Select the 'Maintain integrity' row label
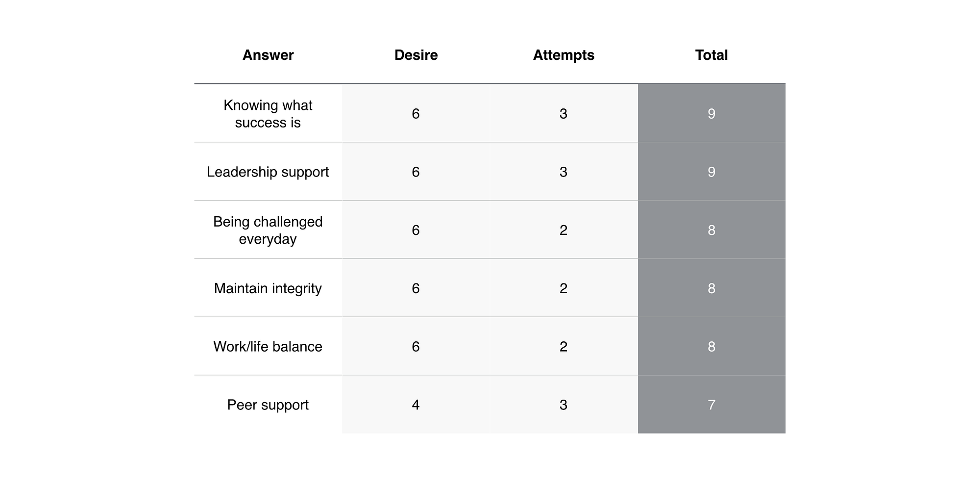The width and height of the screenshot is (980, 484). 268,288
